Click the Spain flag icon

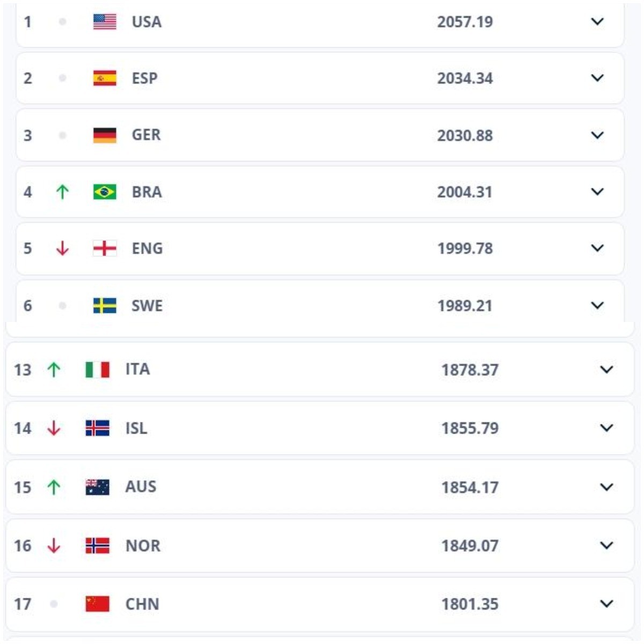[x=105, y=78]
